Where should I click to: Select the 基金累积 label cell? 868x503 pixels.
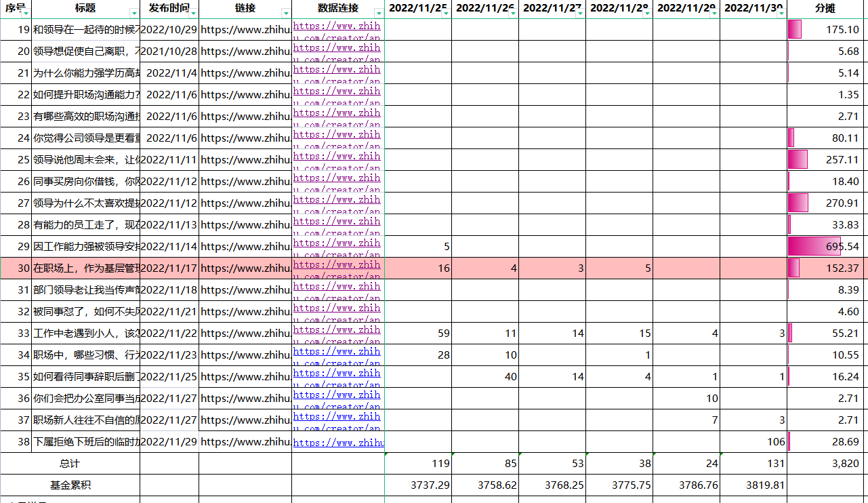click(70, 485)
